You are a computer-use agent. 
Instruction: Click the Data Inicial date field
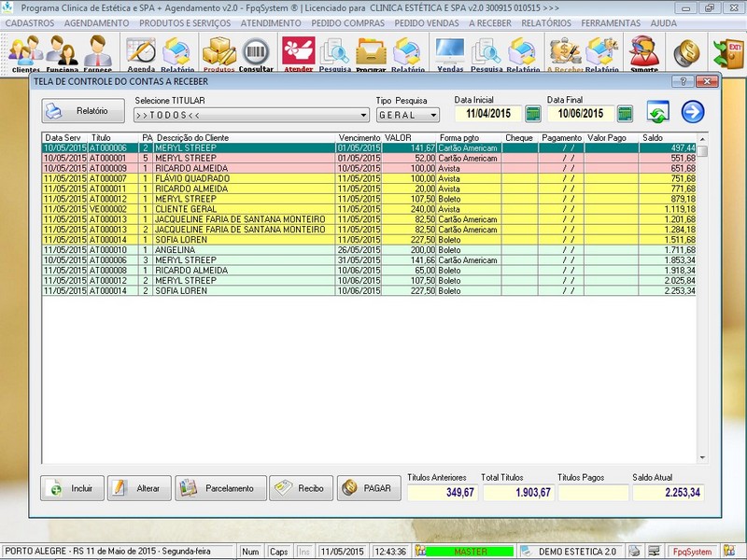pos(488,114)
